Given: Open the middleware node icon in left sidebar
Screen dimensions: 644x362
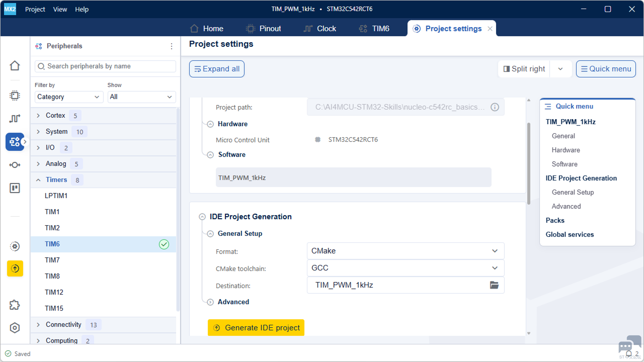Looking at the screenshot, I should [x=15, y=165].
